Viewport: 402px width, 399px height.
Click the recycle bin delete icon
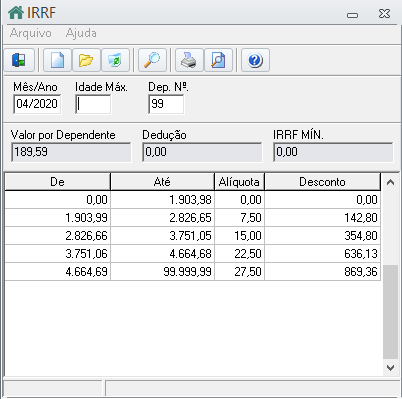pyautogui.click(x=115, y=60)
